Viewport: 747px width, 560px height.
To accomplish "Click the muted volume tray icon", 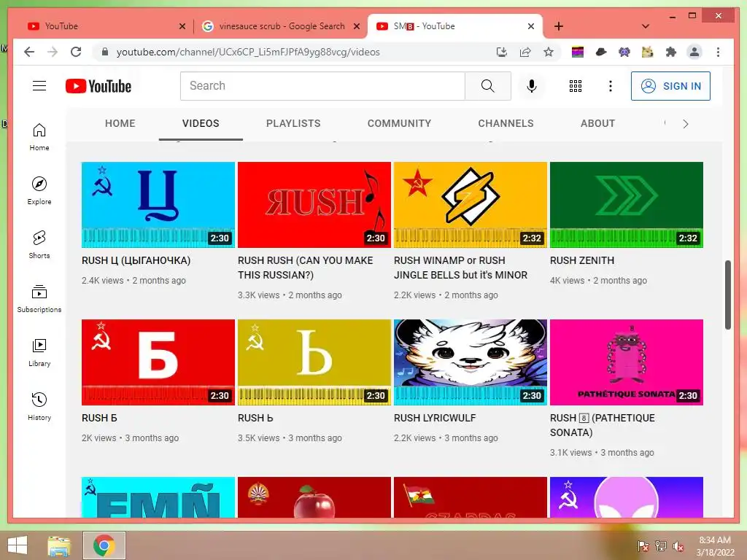I will click(x=678, y=546).
